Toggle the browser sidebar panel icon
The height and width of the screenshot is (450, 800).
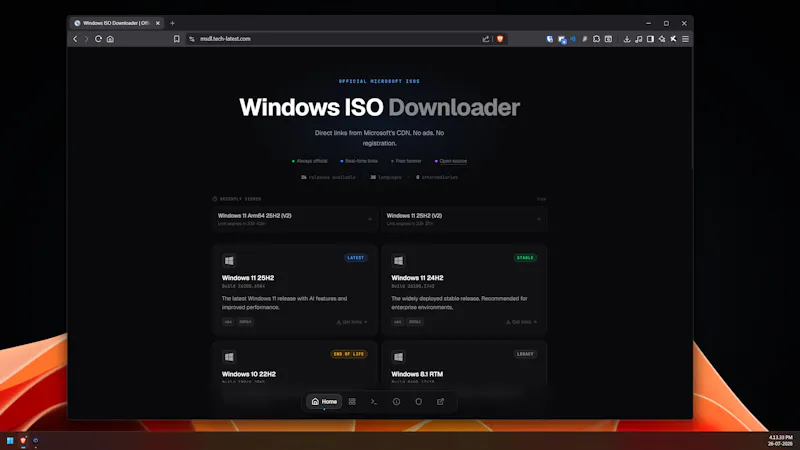point(651,39)
